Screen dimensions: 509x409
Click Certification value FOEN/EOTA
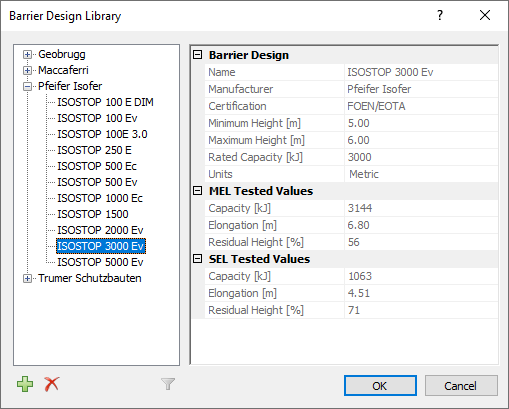[x=376, y=106]
